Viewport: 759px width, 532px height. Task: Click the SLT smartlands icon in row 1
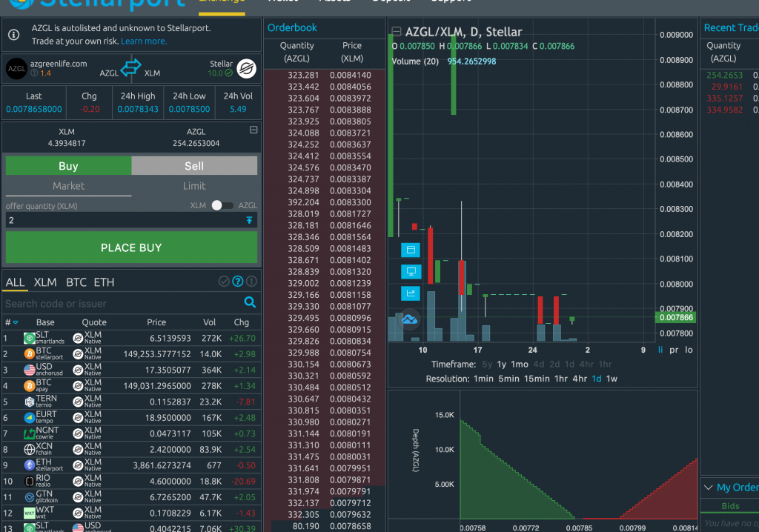tap(30, 338)
